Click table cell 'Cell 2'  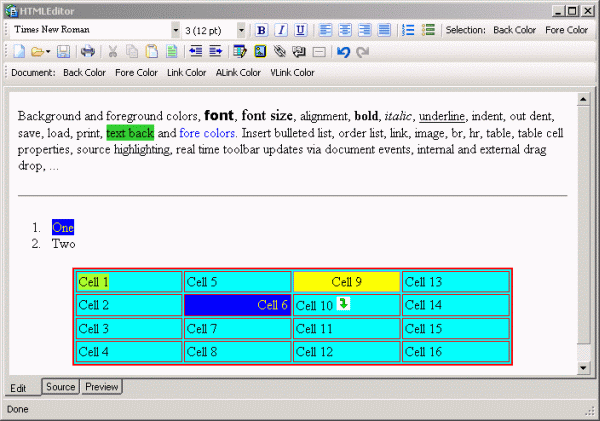pos(129,305)
